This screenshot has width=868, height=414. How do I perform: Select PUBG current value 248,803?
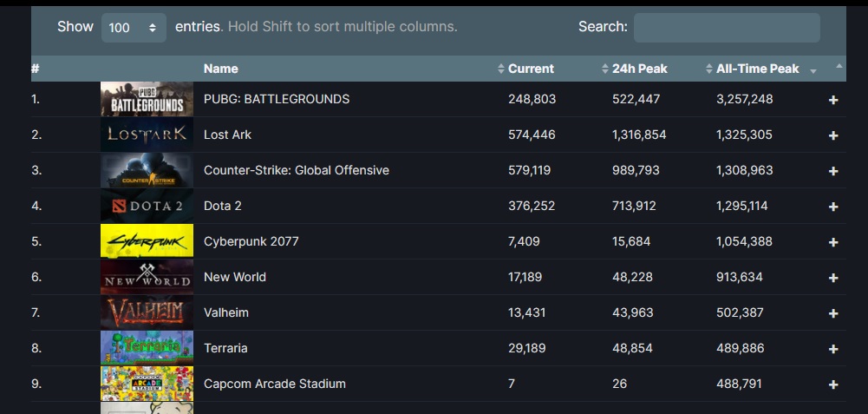point(532,99)
